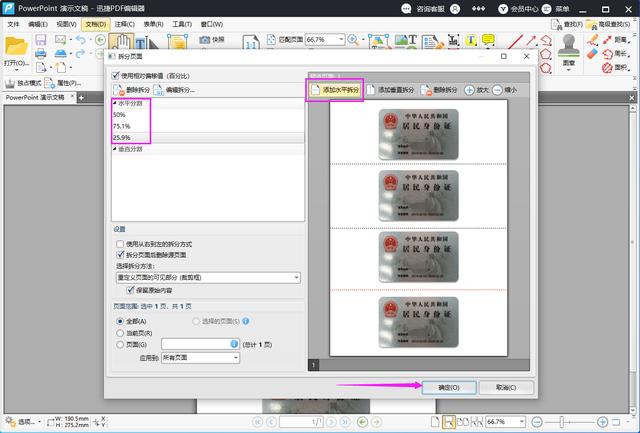Image resolution: width=640 pixels, height=433 pixels.
Task: Confirm the split with 确定(O) button
Action: (449, 386)
